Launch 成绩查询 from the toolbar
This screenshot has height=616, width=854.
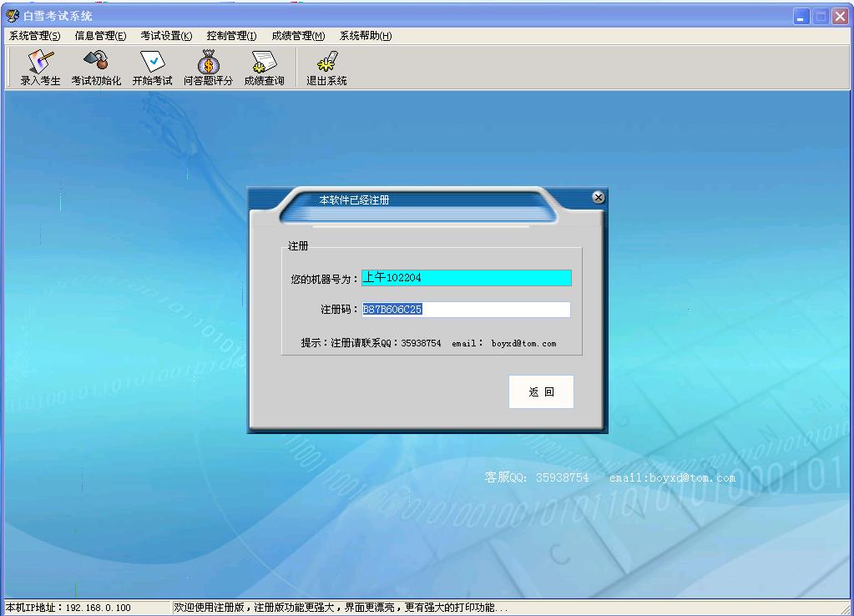point(264,68)
